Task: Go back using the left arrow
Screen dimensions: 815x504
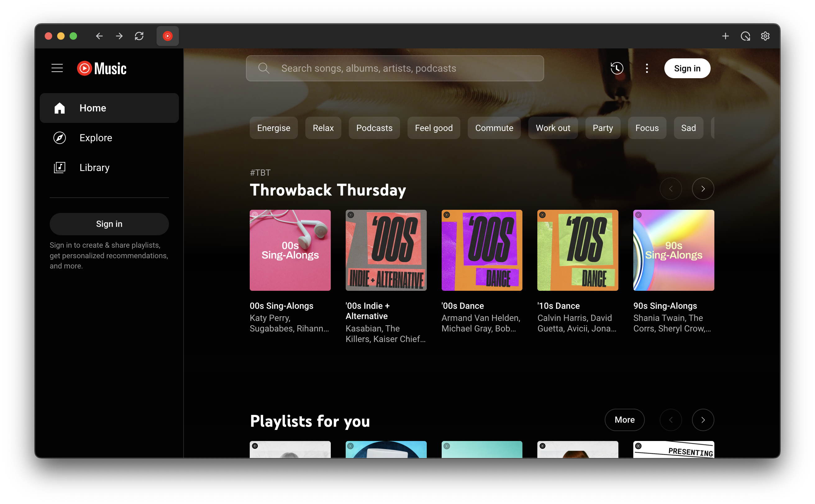Action: point(99,36)
